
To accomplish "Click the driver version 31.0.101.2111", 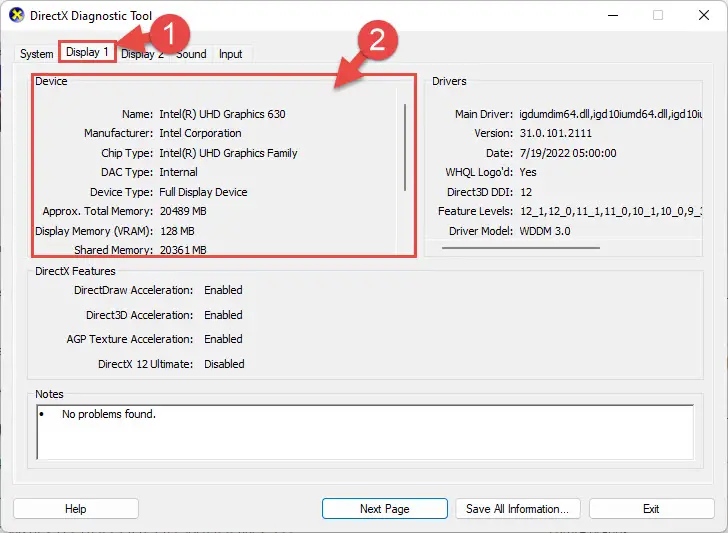I will coord(556,133).
